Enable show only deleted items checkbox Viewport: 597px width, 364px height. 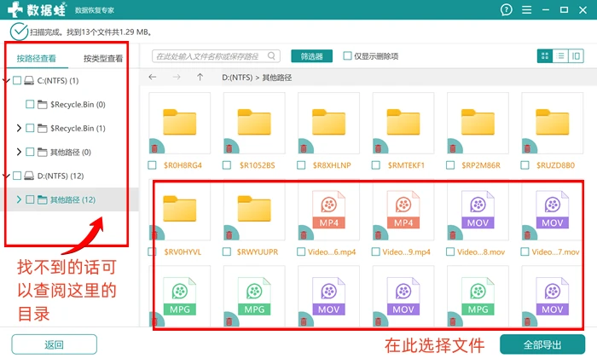tap(347, 56)
